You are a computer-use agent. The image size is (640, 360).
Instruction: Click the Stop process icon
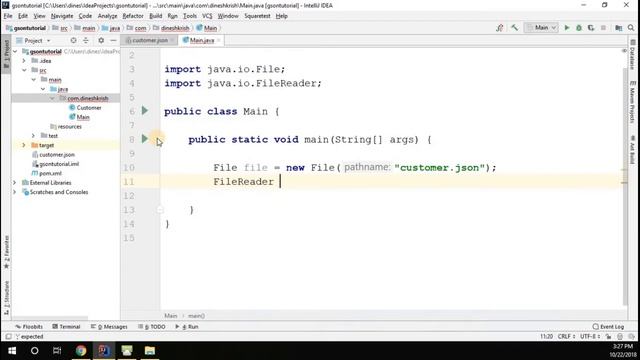point(603,28)
